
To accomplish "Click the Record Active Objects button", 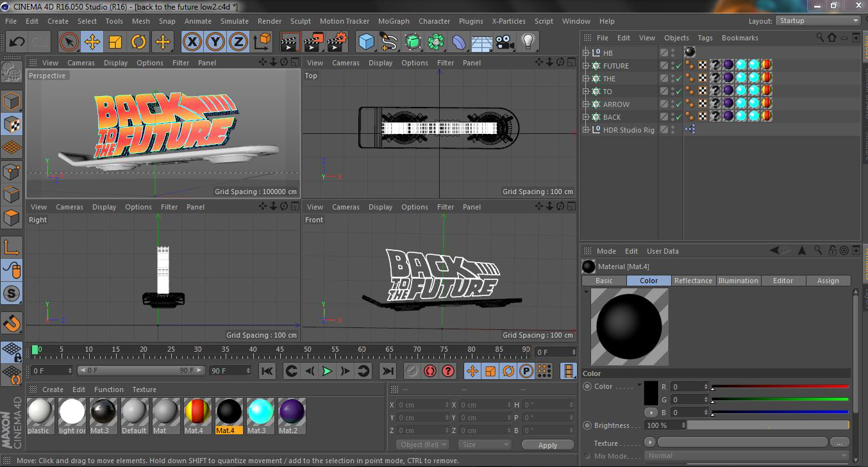I will point(411,371).
